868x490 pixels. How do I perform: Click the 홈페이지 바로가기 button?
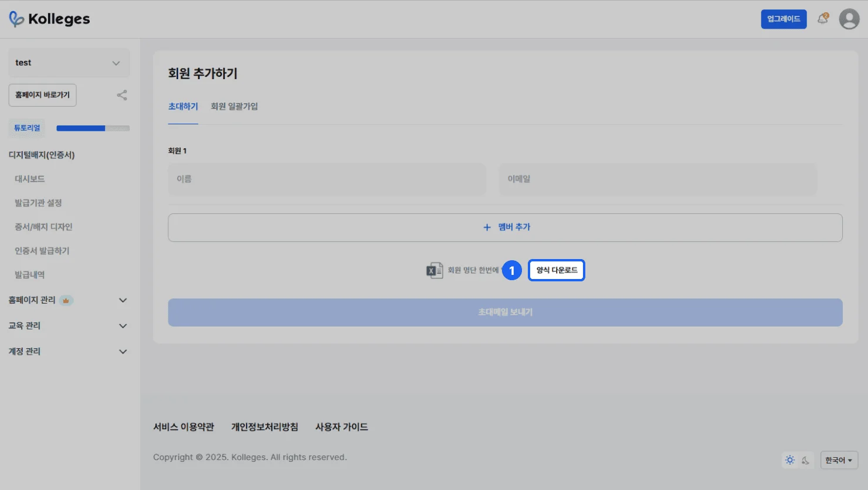click(x=43, y=95)
